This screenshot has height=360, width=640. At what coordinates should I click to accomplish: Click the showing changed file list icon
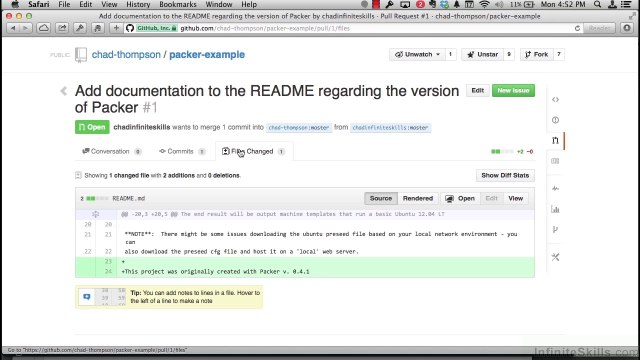point(78,176)
